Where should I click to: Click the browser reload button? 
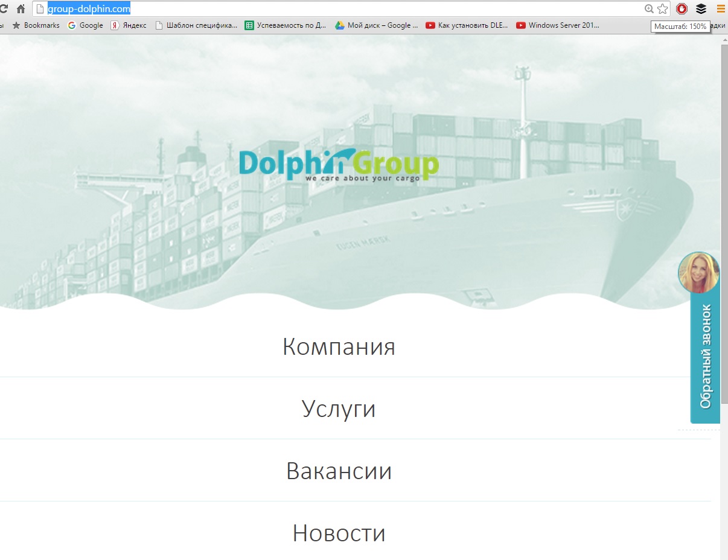point(3,8)
